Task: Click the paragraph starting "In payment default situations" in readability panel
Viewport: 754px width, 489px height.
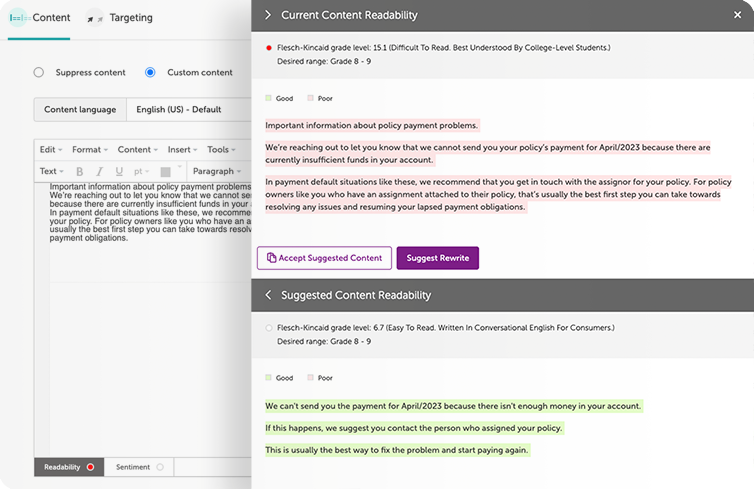Action: point(498,195)
